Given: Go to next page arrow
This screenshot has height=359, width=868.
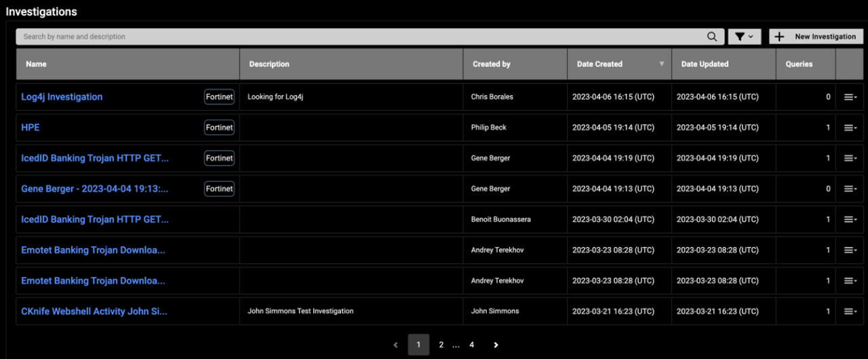Looking at the screenshot, I should pyautogui.click(x=496, y=345).
